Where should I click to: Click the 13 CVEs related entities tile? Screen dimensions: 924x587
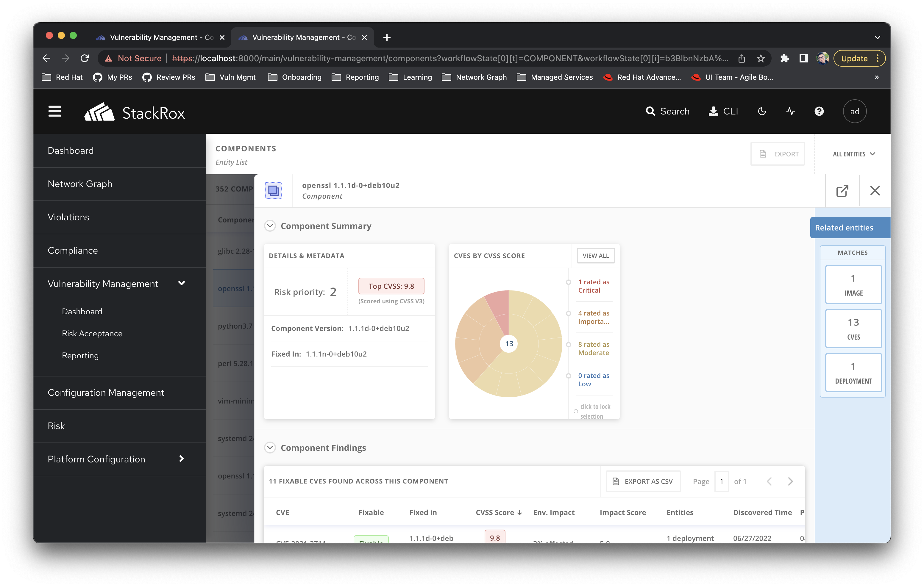(853, 329)
